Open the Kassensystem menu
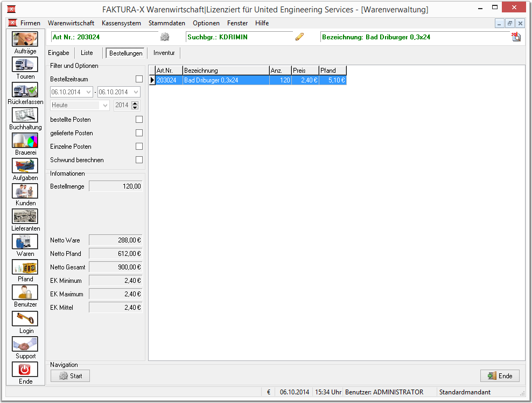 [x=121, y=23]
